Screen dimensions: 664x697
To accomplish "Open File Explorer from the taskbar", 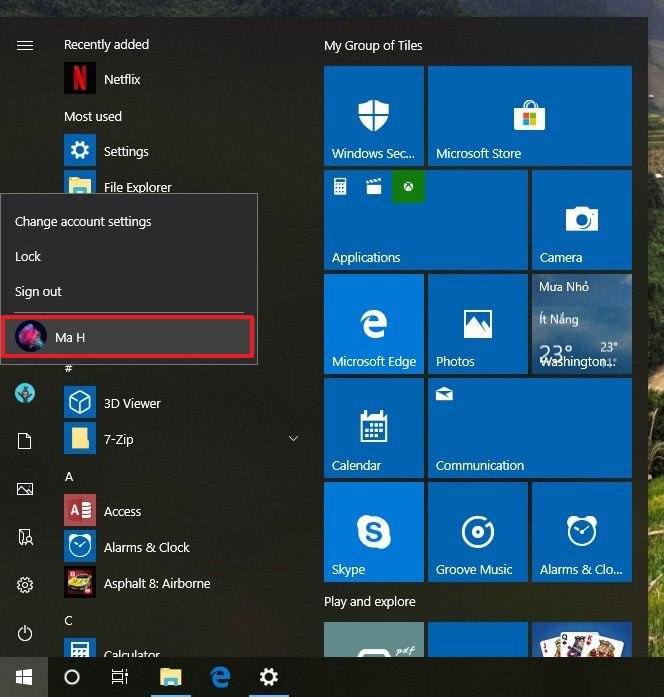I will [171, 677].
